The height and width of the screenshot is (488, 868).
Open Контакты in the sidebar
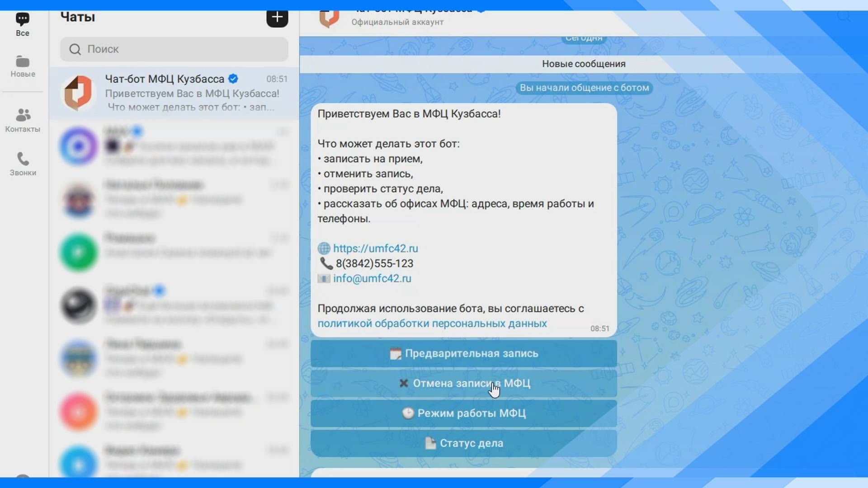click(x=23, y=120)
